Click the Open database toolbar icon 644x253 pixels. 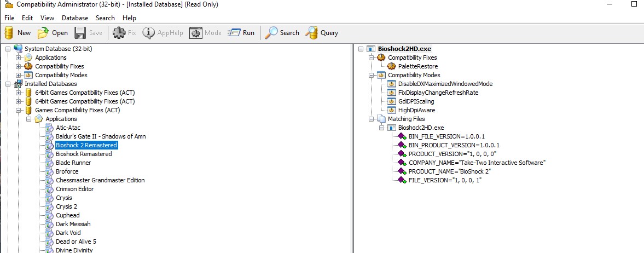[x=43, y=33]
